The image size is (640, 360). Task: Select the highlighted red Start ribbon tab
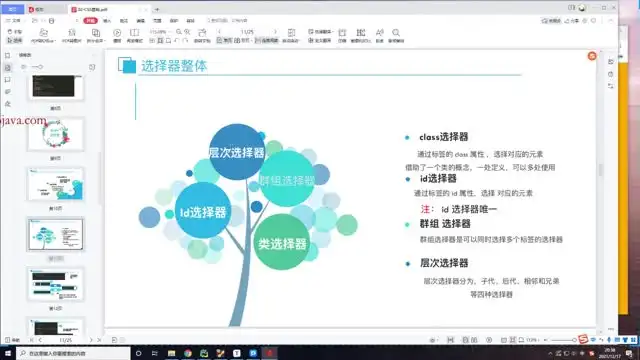coord(90,20)
